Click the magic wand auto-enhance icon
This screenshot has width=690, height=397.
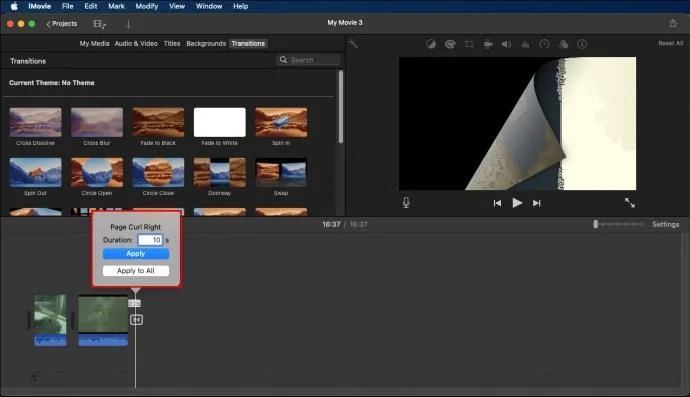(354, 44)
